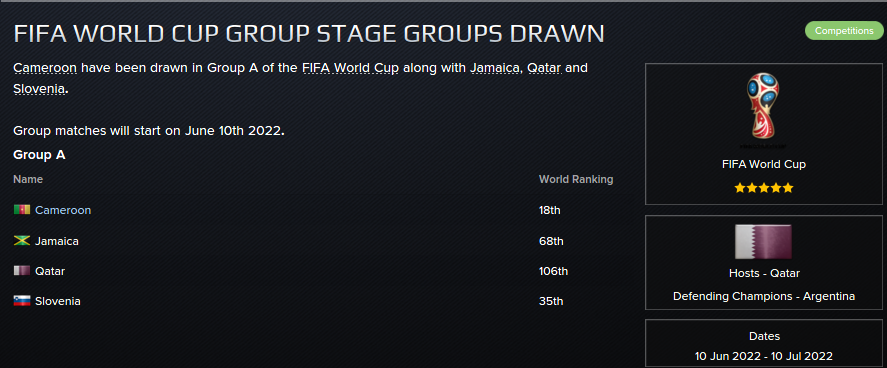Click the Hosts - Qatar info panel text
This screenshot has height=368, width=887.
[764, 274]
